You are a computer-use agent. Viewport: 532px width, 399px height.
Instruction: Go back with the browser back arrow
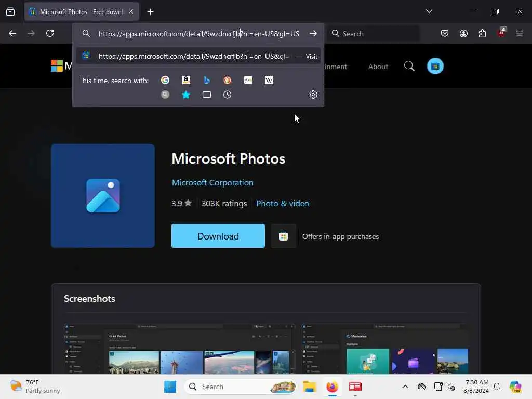(12, 33)
